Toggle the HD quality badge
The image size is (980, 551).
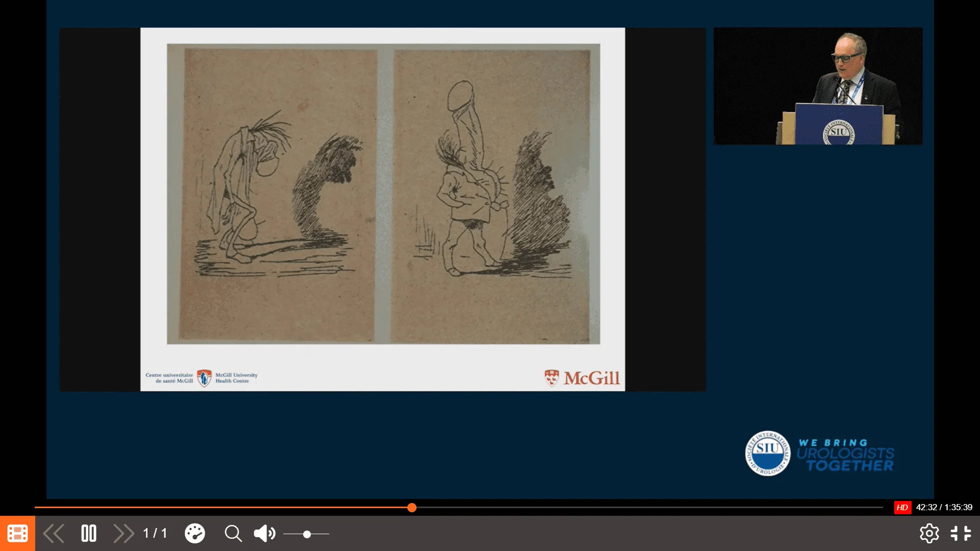(x=902, y=507)
